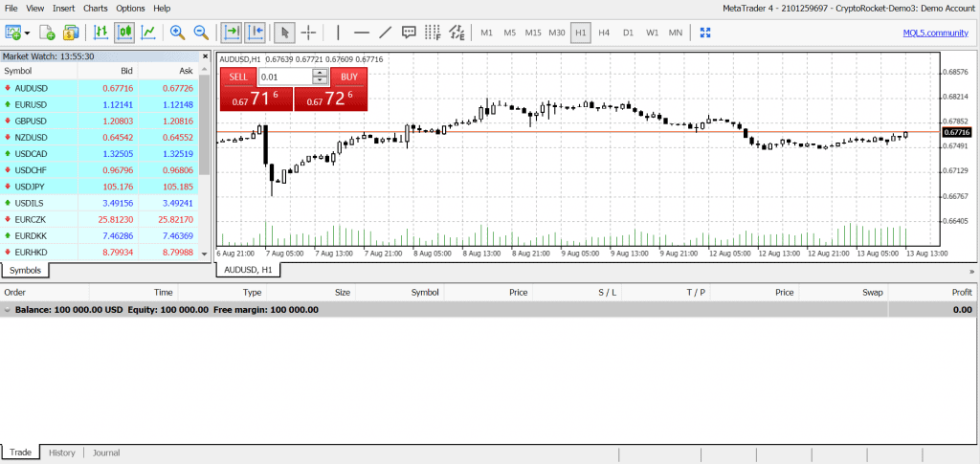Viewport: 980px width, 464px height.
Task: Switch to M30 timeframe
Action: coord(557,33)
